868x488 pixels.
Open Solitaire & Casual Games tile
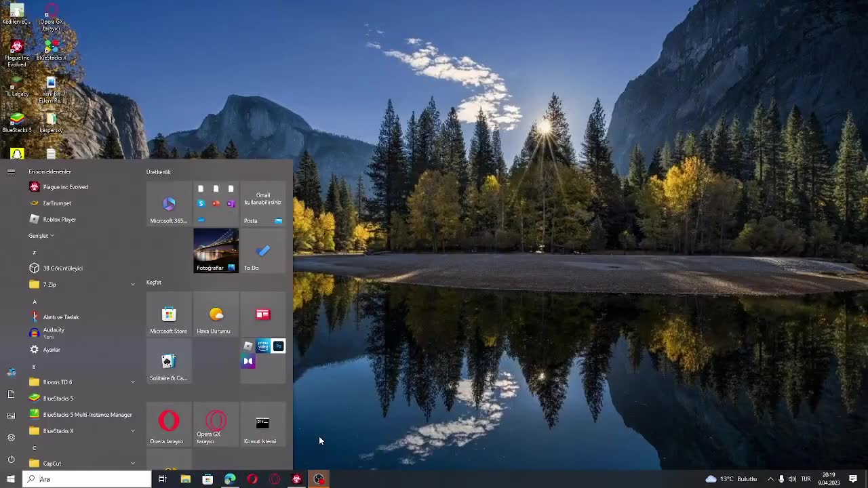pos(169,365)
